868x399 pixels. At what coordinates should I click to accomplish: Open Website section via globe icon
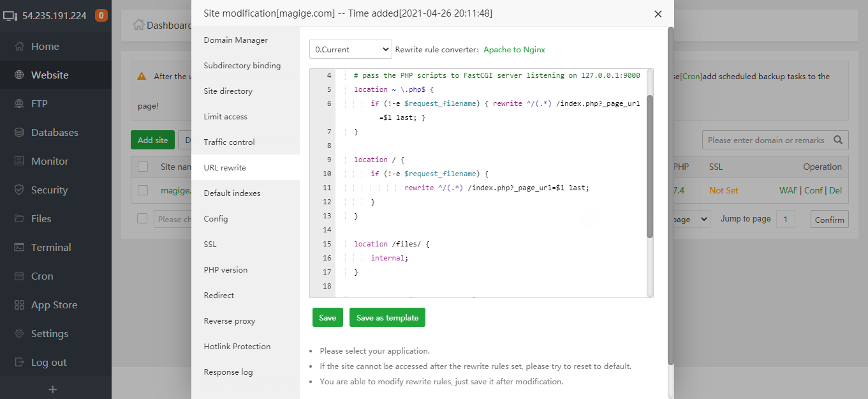tap(19, 75)
